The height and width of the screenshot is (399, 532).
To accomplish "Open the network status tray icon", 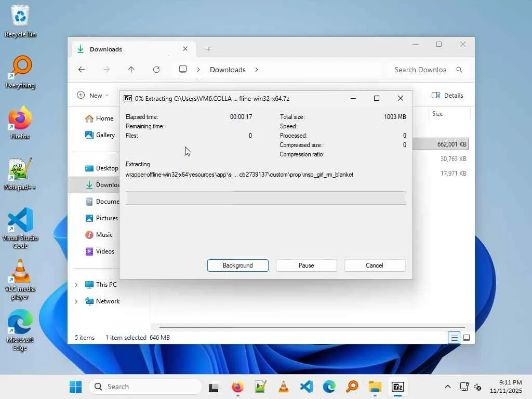I will 464,387.
